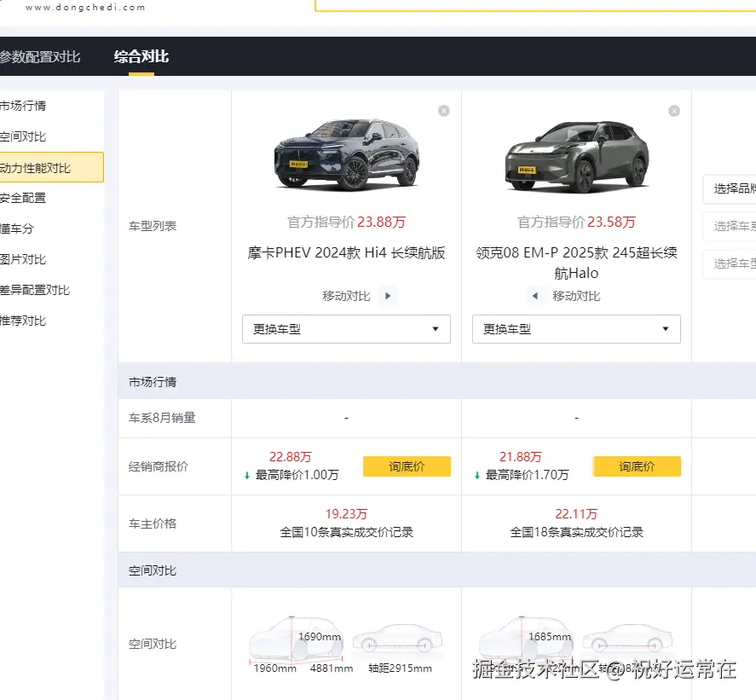Open the 选择品牌 selector on the right

[731, 189]
